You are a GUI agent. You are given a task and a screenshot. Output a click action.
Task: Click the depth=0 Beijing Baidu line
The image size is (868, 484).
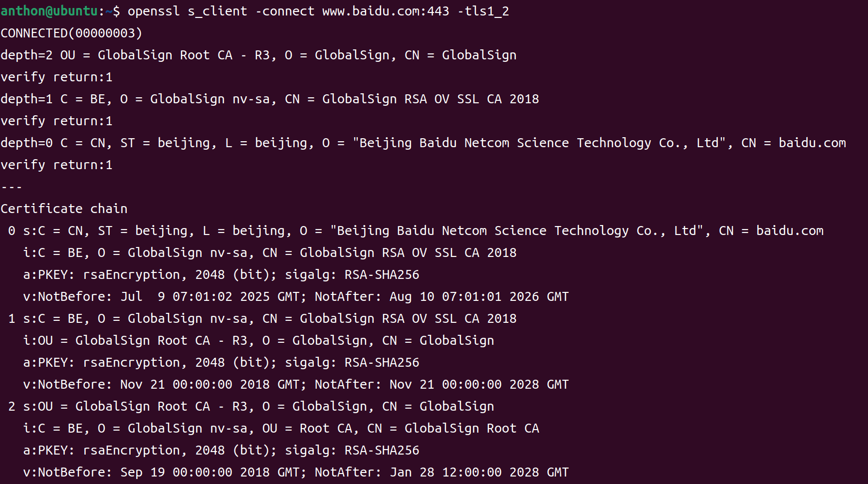[423, 143]
